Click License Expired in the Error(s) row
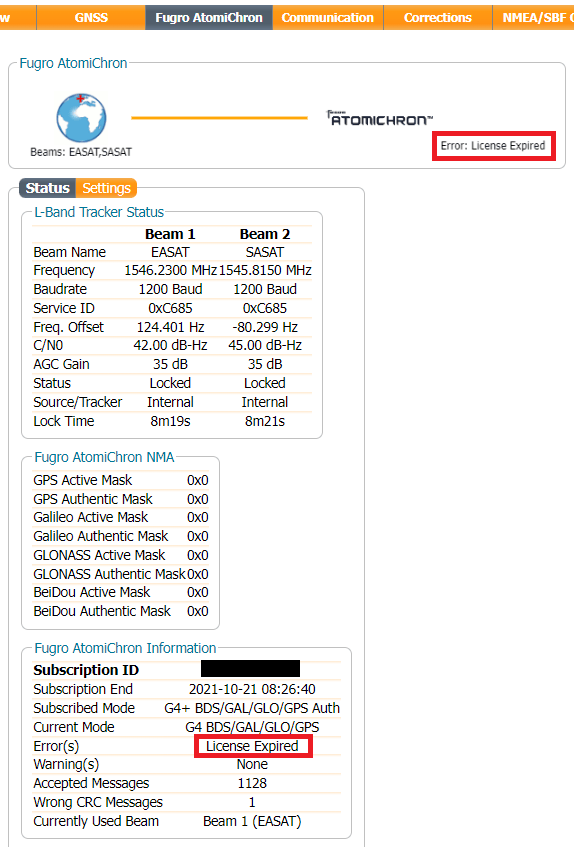Screen dimensions: 574x847 [252, 746]
